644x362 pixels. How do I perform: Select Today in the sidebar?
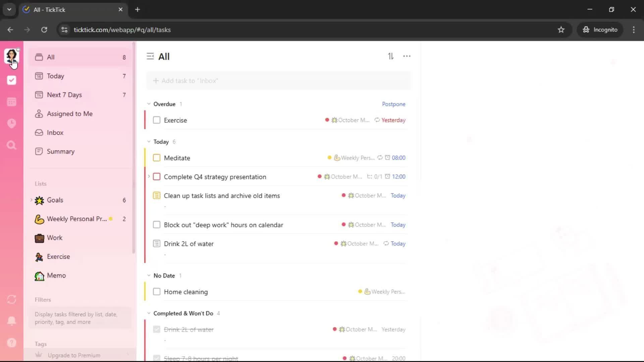tap(55, 76)
